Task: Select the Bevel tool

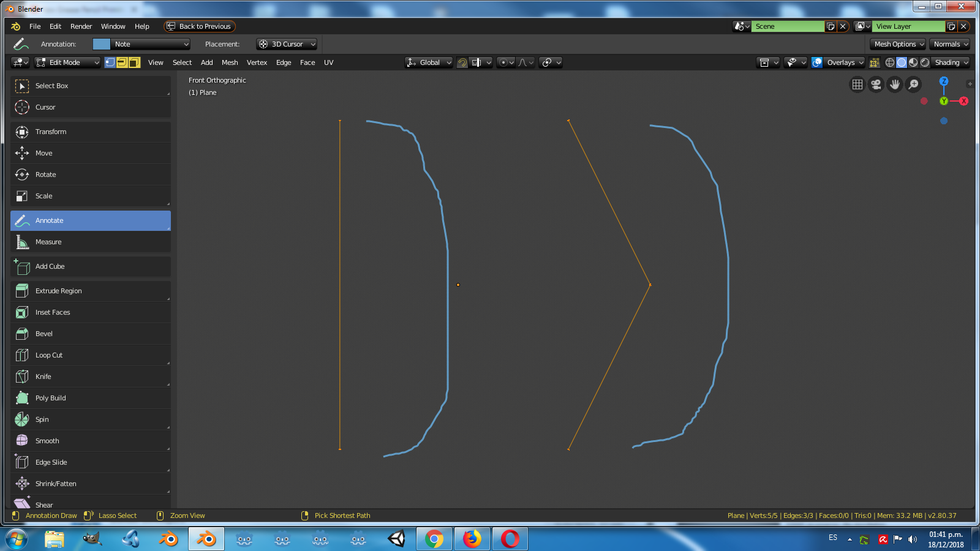Action: 91,334
